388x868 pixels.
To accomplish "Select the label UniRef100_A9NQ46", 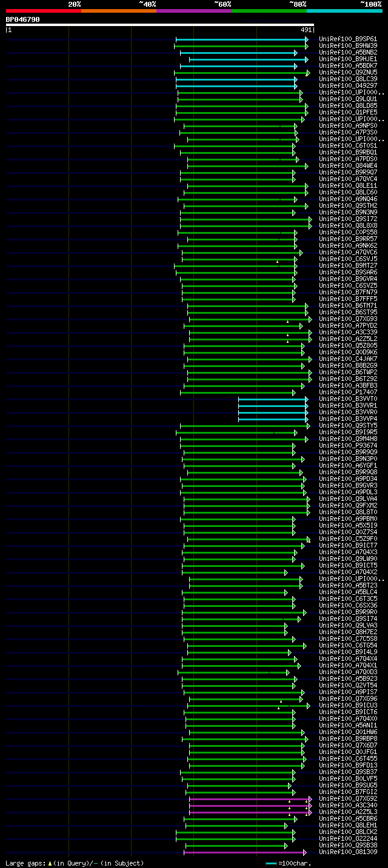I will click(x=348, y=199).
